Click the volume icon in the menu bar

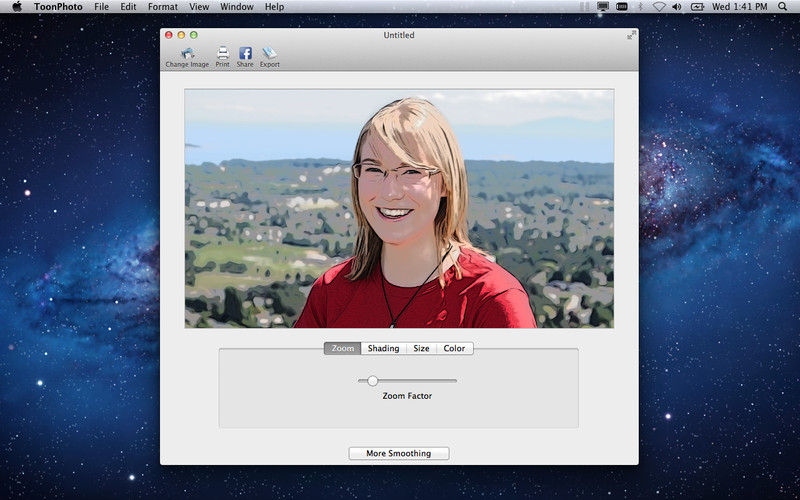click(677, 7)
